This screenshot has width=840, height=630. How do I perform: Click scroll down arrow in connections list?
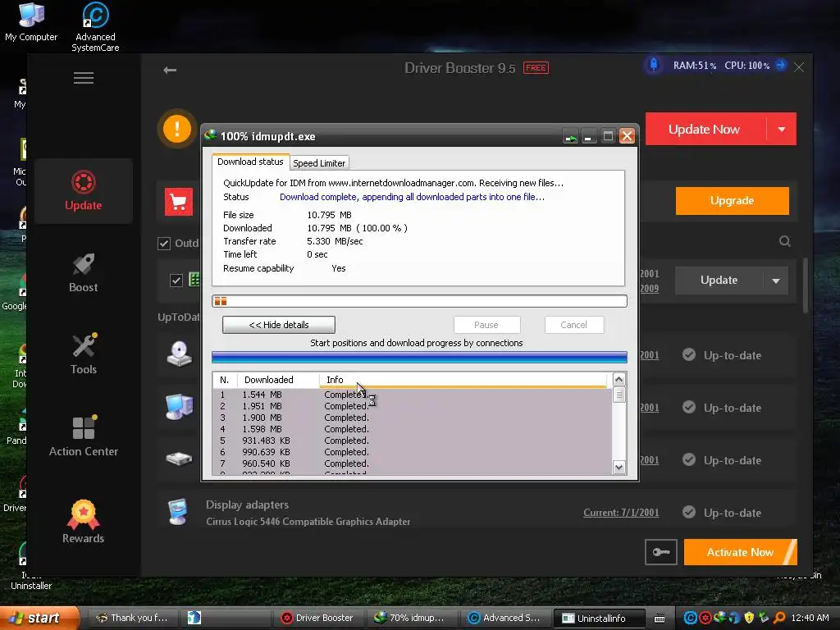[x=619, y=467]
